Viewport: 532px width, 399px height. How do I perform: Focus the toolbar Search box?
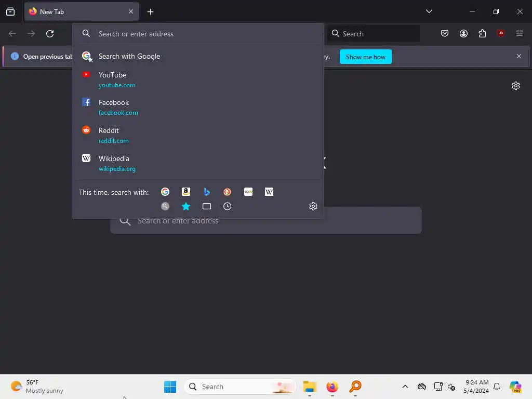(x=374, y=34)
